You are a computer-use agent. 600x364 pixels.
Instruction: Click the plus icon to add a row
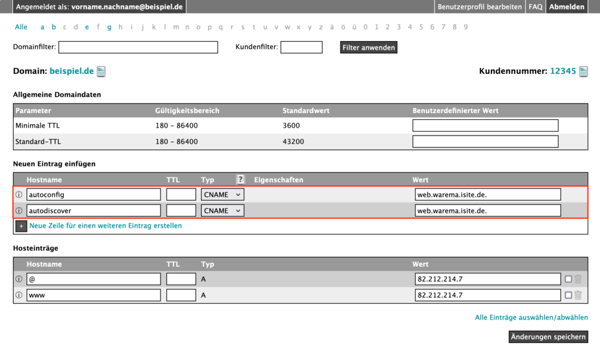[x=21, y=226]
